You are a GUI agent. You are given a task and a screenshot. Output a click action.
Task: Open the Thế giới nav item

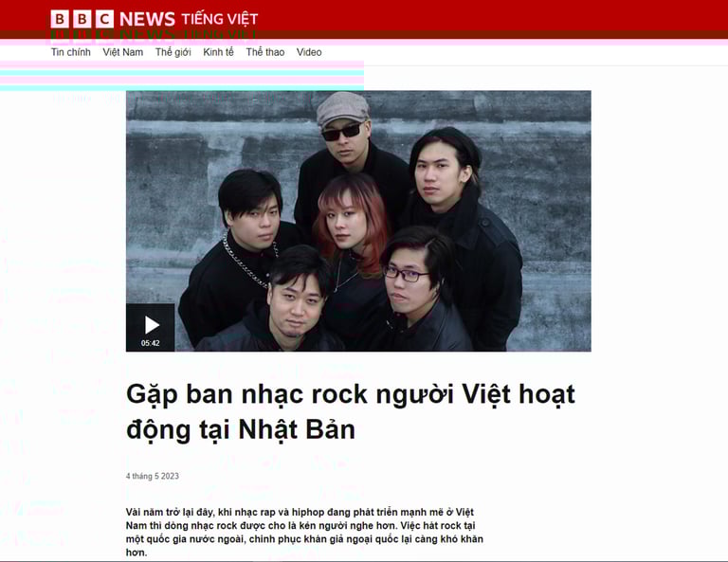point(173,52)
